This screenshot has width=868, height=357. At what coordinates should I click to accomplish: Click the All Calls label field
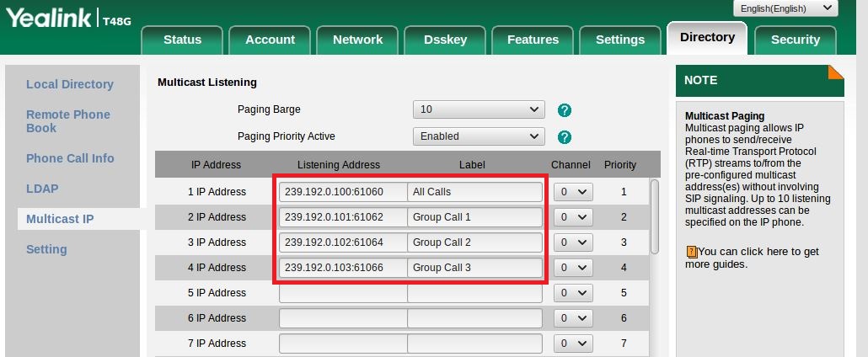[x=475, y=192]
